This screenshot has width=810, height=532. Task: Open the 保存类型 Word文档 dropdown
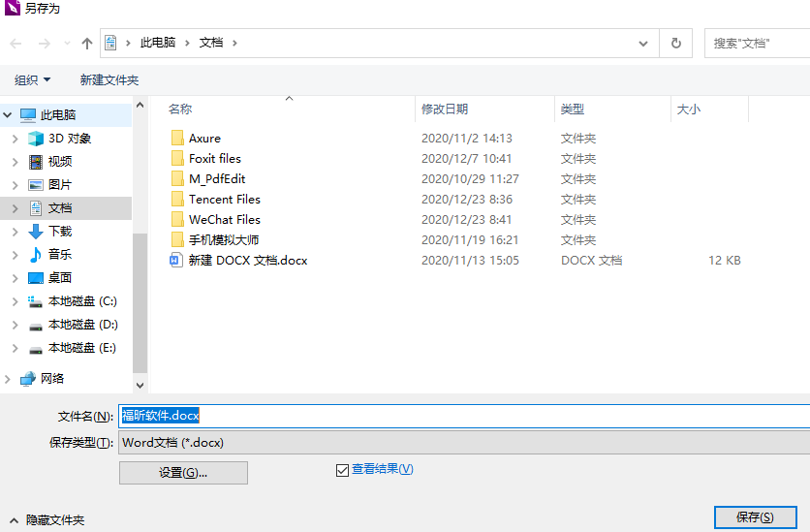tap(464, 443)
